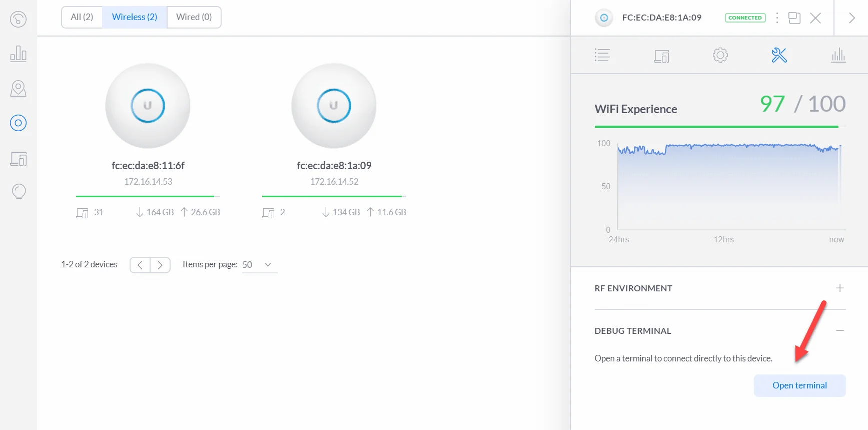Collapse the DEBUG TERMINAL section
868x430 pixels.
(839, 330)
